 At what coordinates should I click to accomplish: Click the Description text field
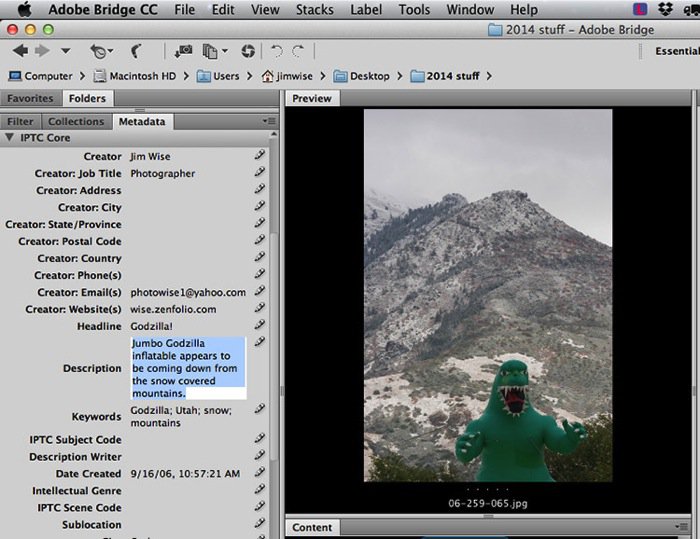(x=188, y=368)
